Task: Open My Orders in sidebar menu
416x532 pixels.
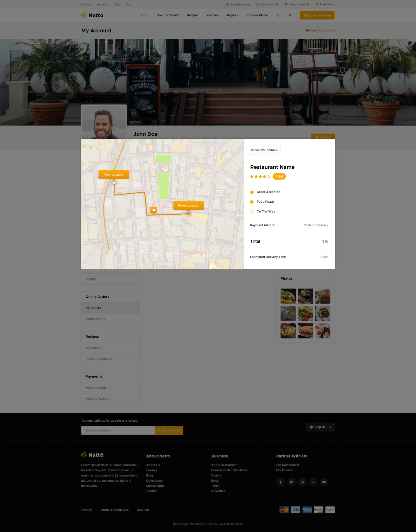Action: coord(93,308)
